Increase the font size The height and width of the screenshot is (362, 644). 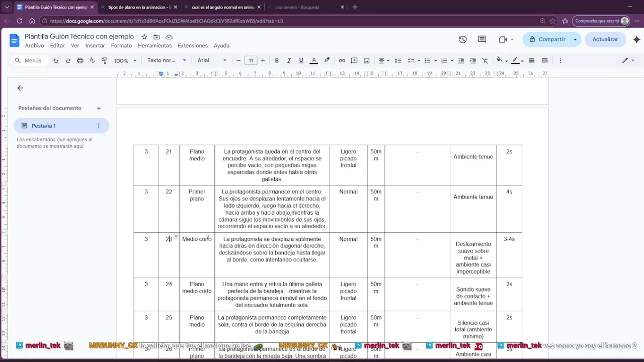[x=263, y=60]
